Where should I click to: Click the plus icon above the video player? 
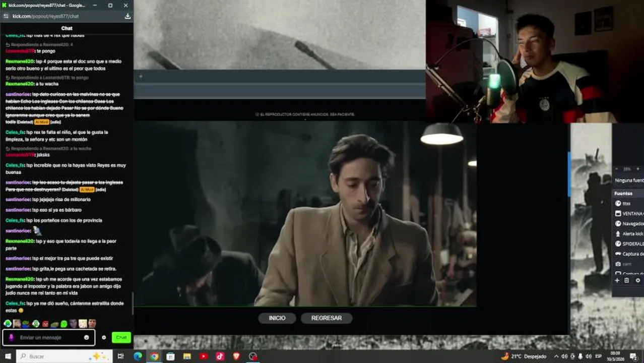[x=141, y=77]
